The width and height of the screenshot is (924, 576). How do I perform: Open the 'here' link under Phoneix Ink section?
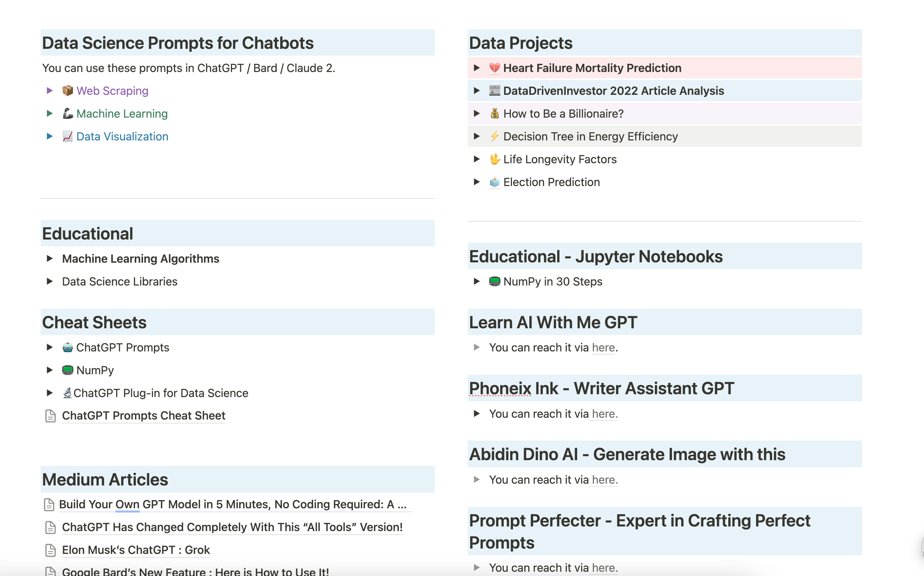[x=604, y=413]
